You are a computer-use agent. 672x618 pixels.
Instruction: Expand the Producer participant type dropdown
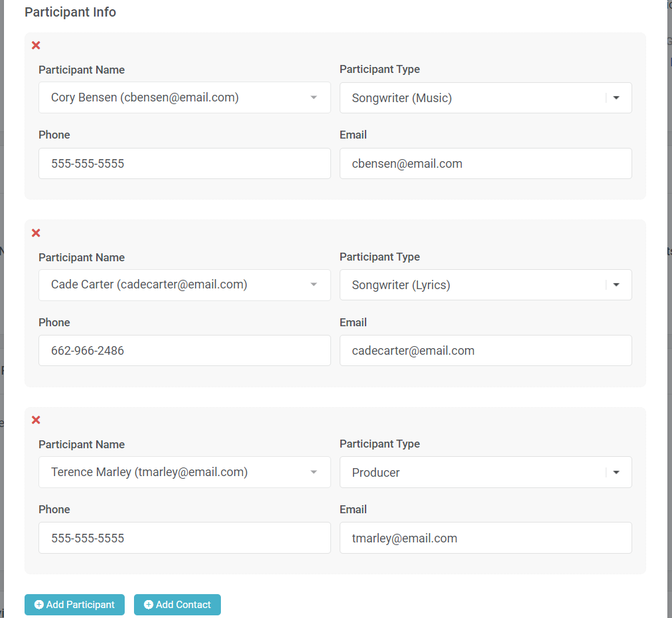click(616, 473)
